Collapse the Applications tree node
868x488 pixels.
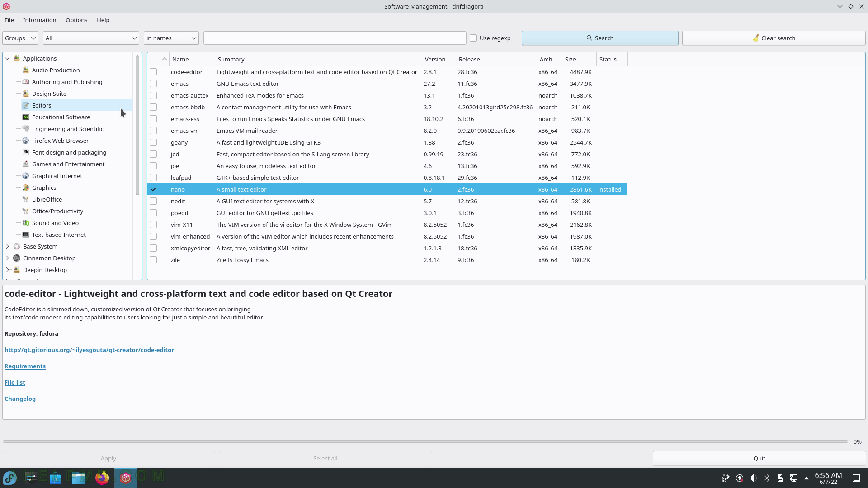pos(7,58)
